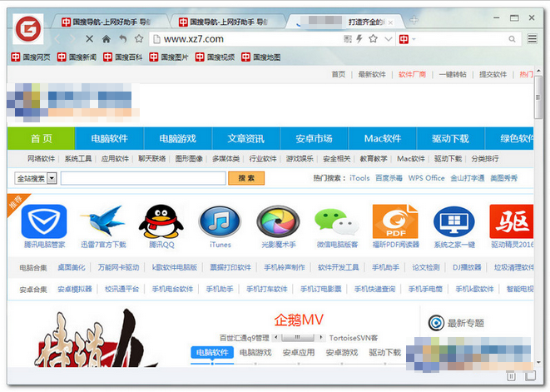550x392 pixels.
Task: Open a new tab with plus button
Action: pyautogui.click(x=414, y=20)
